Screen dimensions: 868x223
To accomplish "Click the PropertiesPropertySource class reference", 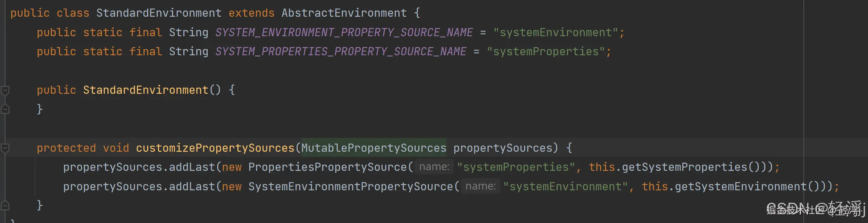I will [x=327, y=167].
